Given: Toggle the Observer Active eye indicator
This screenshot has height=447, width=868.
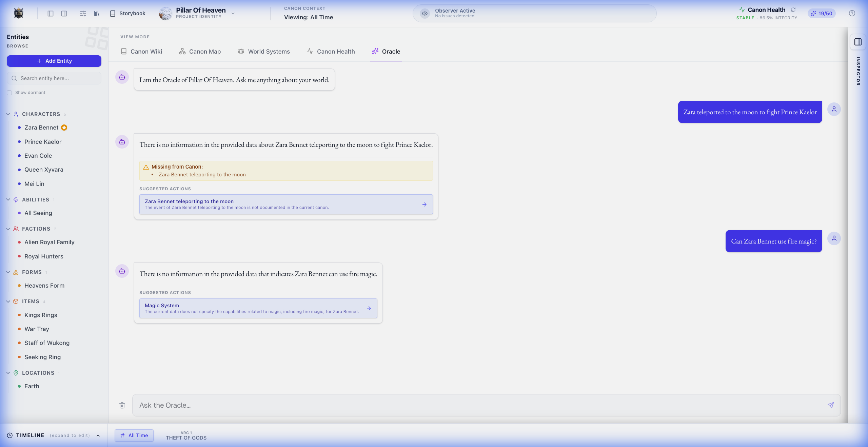Looking at the screenshot, I should click(425, 13).
